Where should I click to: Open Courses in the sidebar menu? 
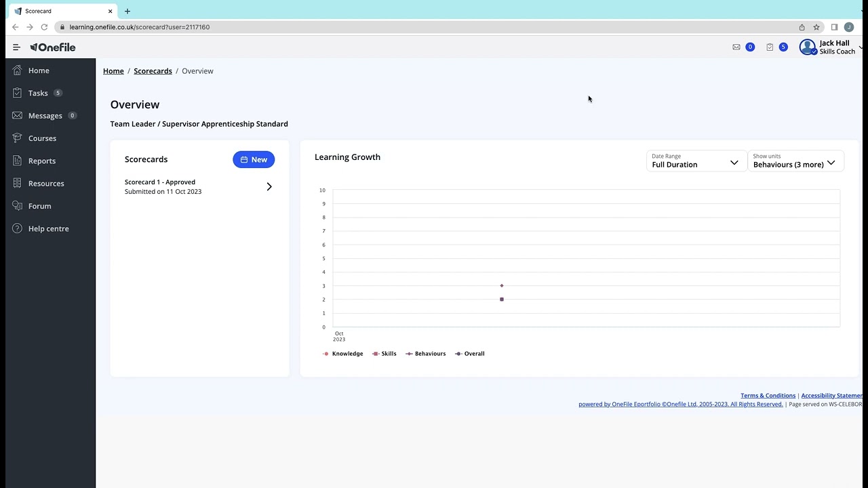[x=42, y=138]
